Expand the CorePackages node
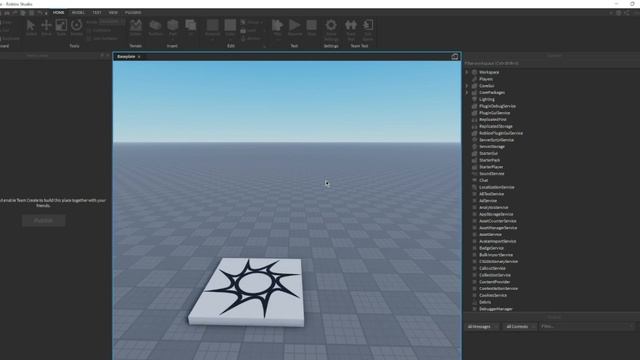Screen dimensions: 640x360 [467, 93]
